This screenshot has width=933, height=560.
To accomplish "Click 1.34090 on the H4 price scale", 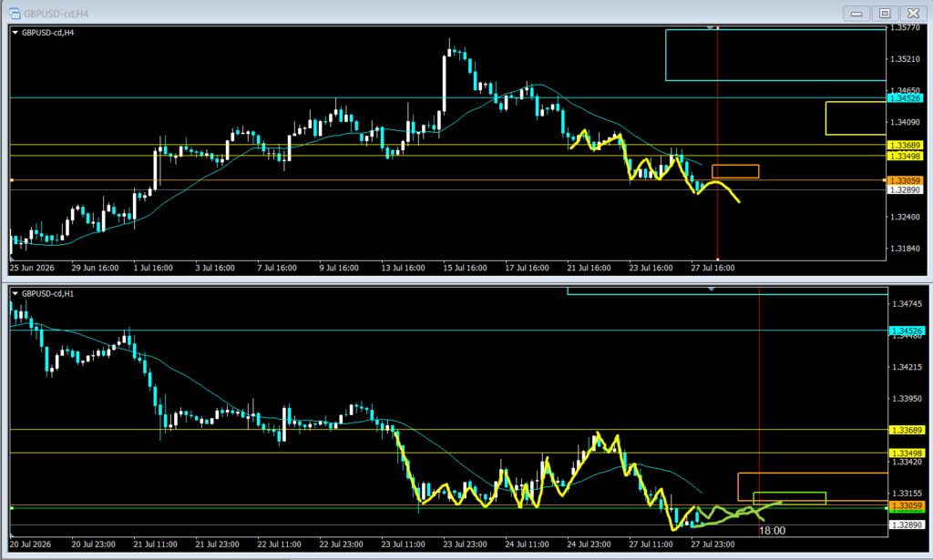I will tap(905, 122).
